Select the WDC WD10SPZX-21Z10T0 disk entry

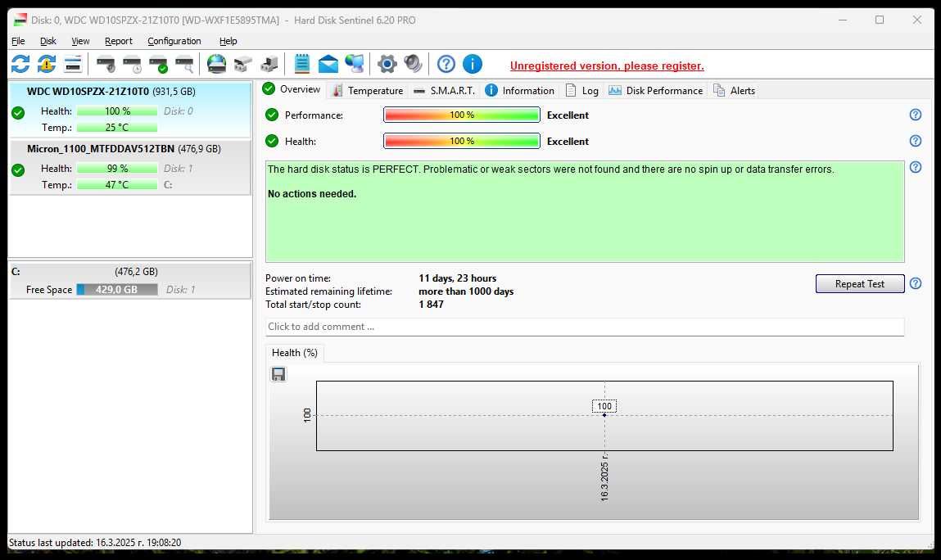(x=129, y=110)
